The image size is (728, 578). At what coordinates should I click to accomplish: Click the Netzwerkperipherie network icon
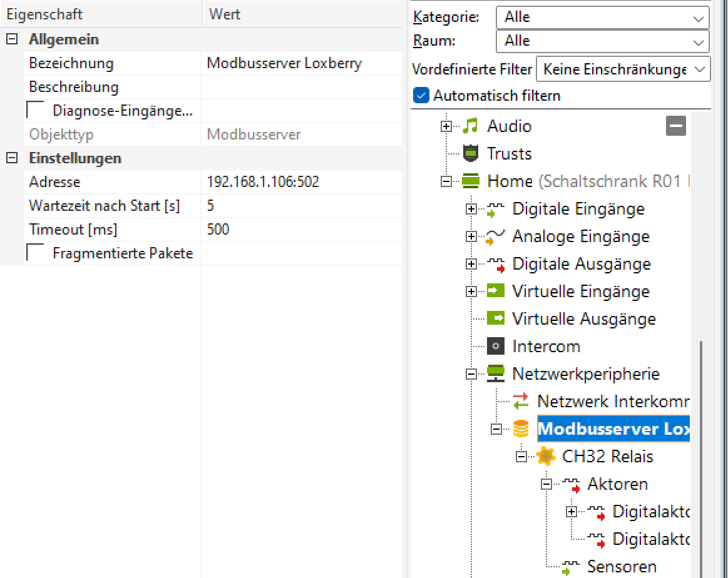tap(495, 374)
